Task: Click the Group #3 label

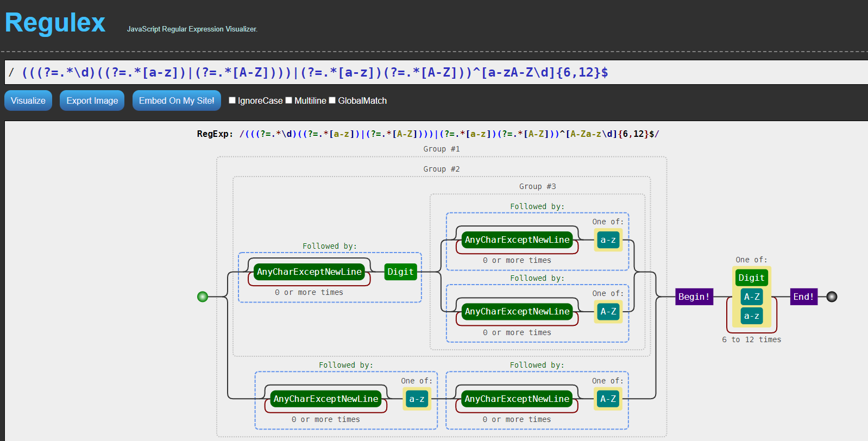Action: (x=538, y=186)
